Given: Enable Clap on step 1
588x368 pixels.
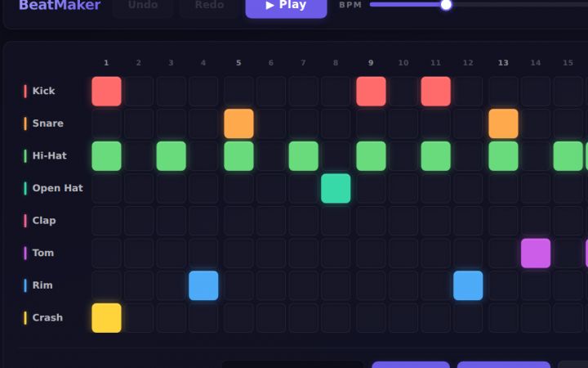Looking at the screenshot, I should coord(106,221).
